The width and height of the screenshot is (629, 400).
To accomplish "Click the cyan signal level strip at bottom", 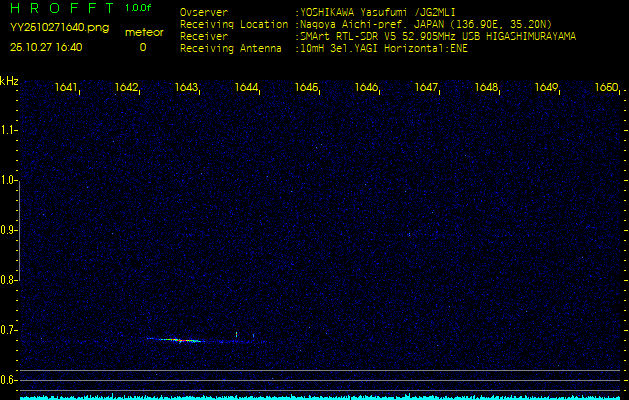I will 320,398.
